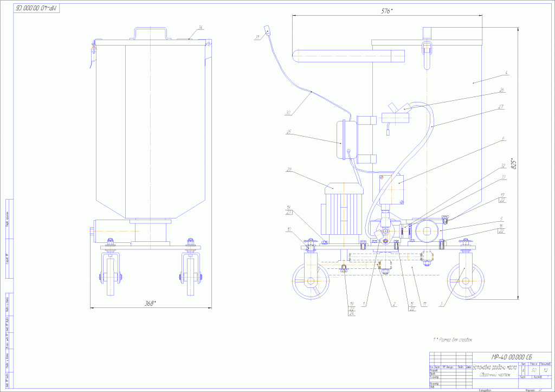Click the 'Н.контр.' row label
Image resolution: width=555 pixels, height=392 pixels.
point(434,383)
